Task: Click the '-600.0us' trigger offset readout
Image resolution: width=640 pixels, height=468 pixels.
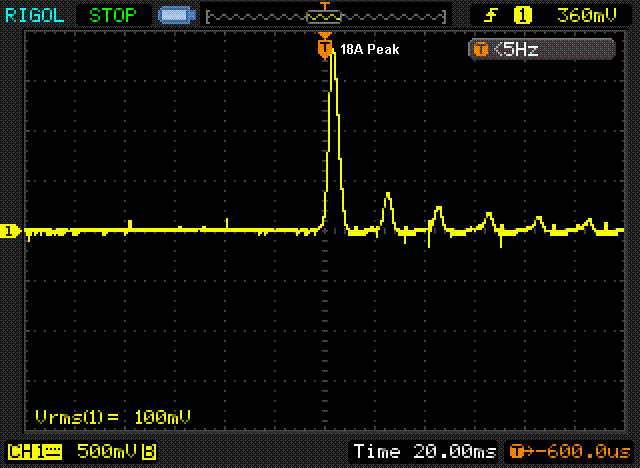Action: (583, 452)
